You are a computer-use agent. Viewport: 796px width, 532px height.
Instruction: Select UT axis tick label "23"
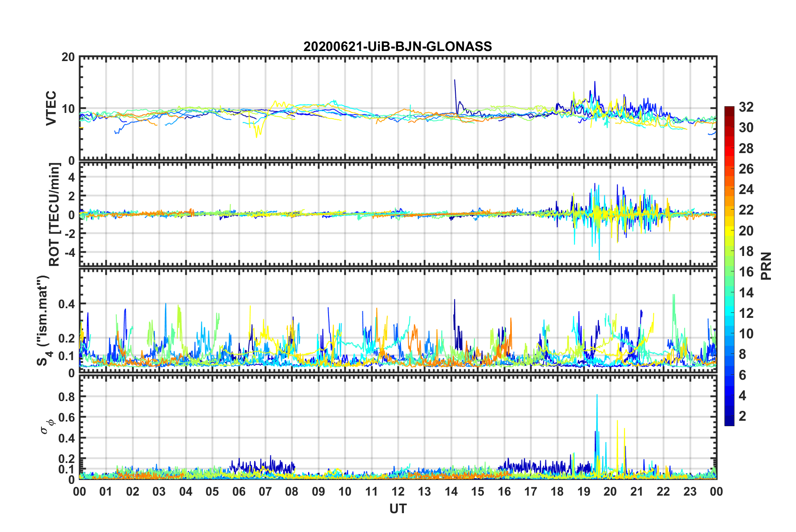(690, 491)
